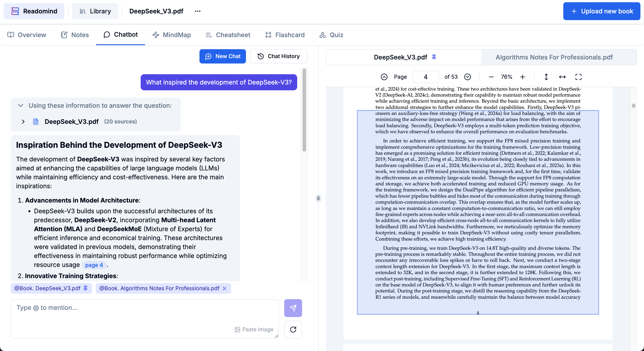Toggle pin on DeepSeek_V3.pdf viewer tab
The image size is (644, 351).
434,57
